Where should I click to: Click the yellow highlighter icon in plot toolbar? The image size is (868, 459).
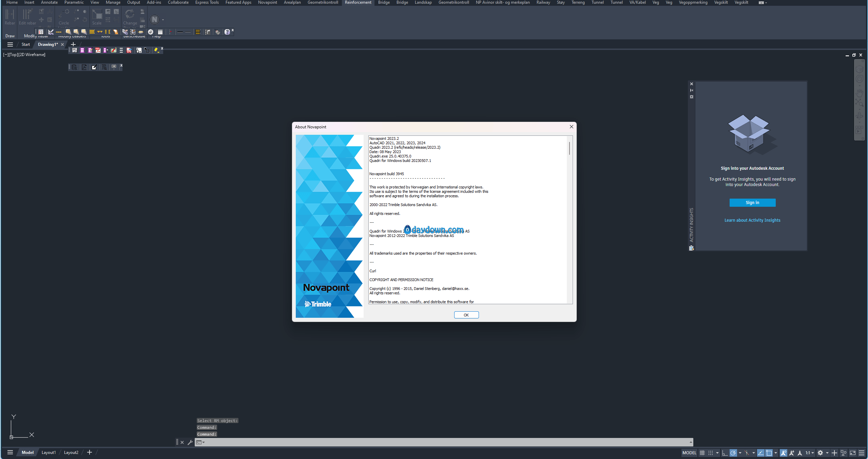coord(156,50)
